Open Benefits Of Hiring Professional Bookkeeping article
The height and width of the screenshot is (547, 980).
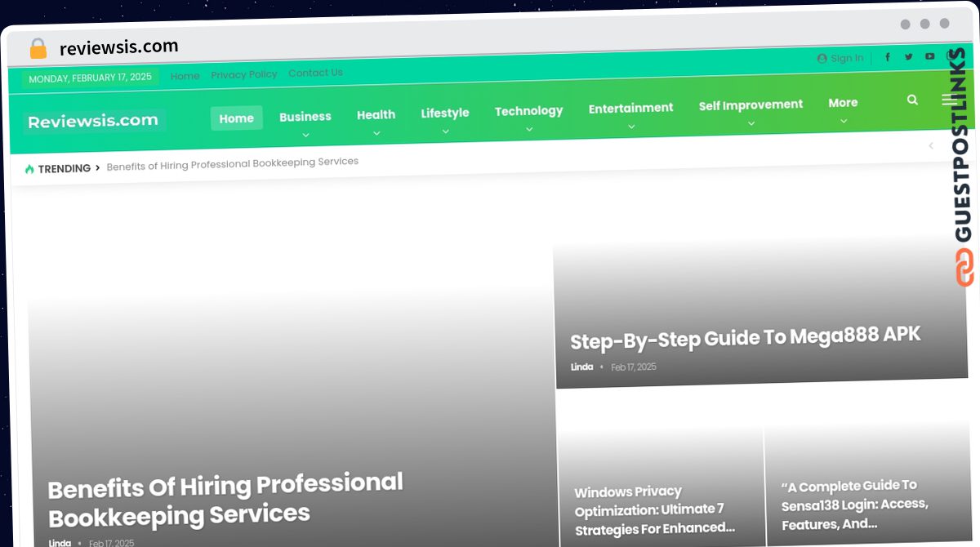click(x=225, y=499)
